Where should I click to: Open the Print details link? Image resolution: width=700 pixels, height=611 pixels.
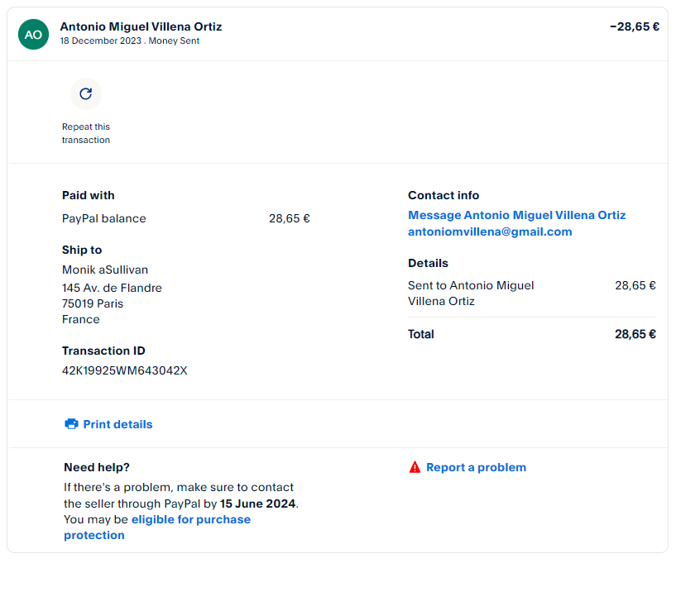coord(117,424)
